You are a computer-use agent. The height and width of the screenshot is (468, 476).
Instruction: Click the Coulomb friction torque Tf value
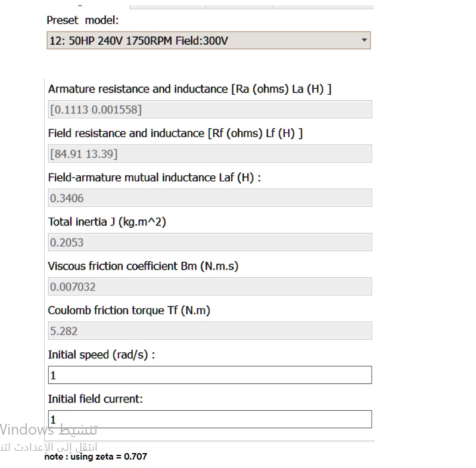point(210,331)
